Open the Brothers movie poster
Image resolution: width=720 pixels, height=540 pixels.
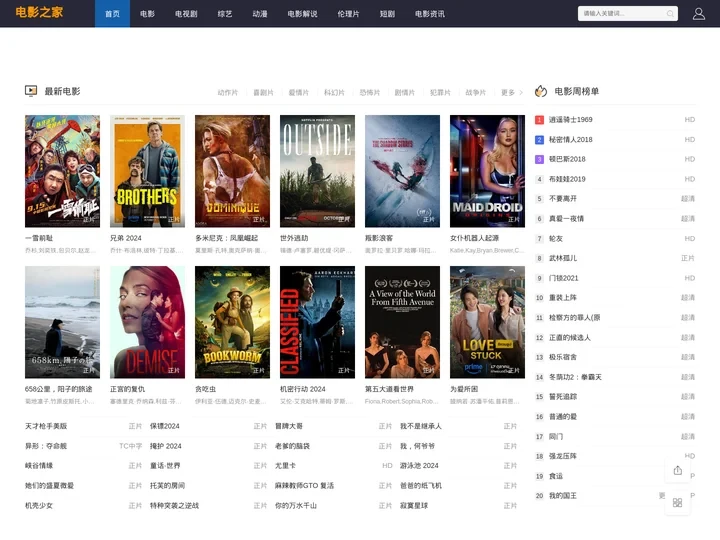pyautogui.click(x=147, y=171)
